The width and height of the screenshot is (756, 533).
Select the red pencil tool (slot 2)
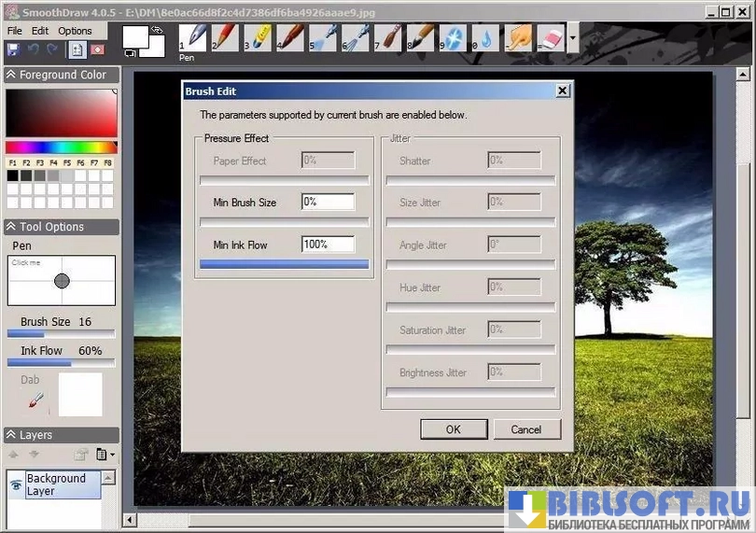click(225, 37)
